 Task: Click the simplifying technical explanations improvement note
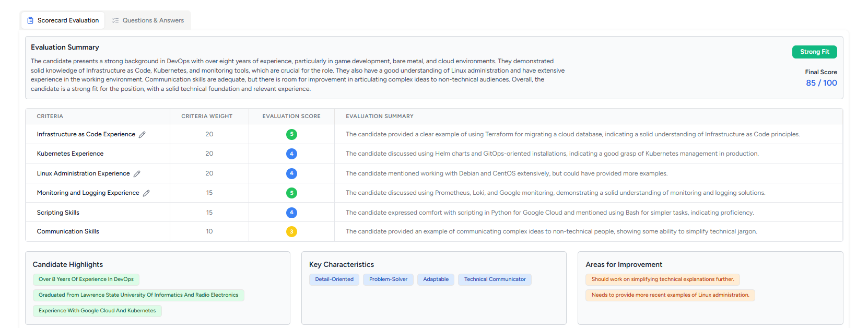[x=662, y=279]
